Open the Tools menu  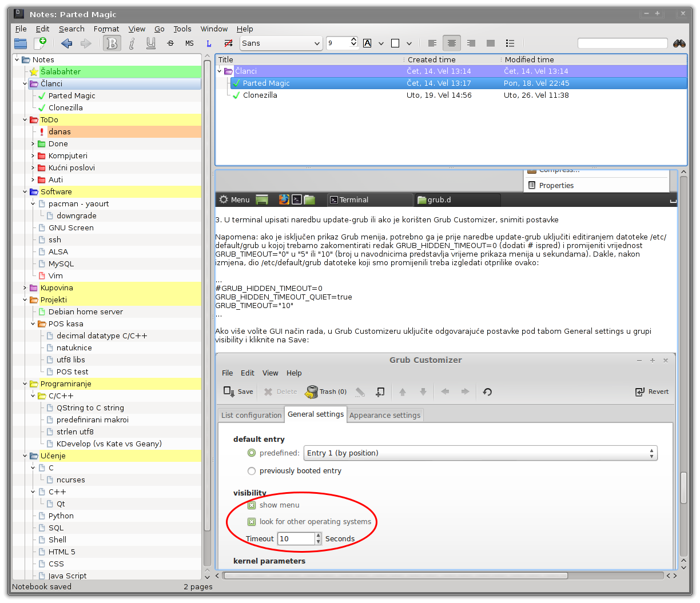coord(182,29)
